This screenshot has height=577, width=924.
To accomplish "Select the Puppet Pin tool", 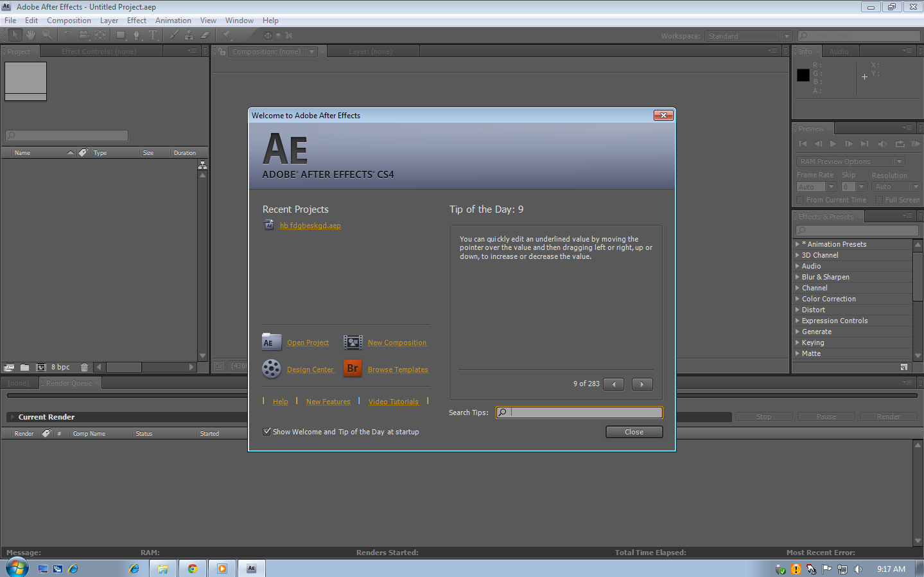I will [x=227, y=35].
